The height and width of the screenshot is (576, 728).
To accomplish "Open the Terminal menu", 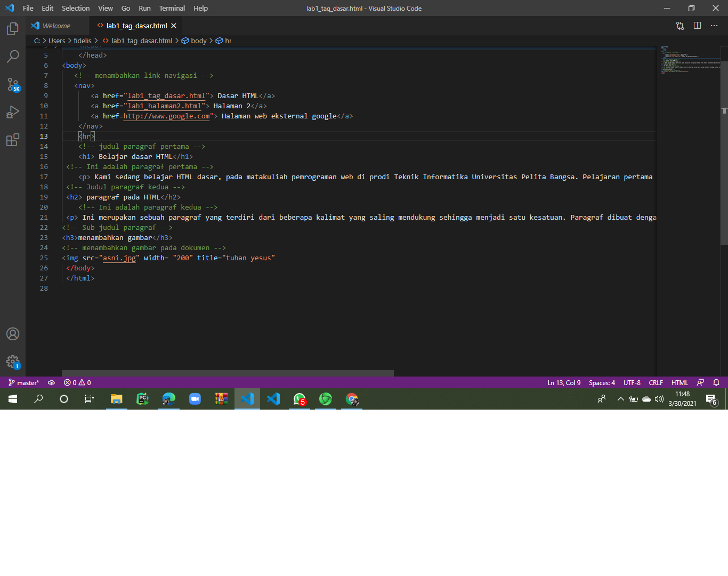I will pos(172,8).
